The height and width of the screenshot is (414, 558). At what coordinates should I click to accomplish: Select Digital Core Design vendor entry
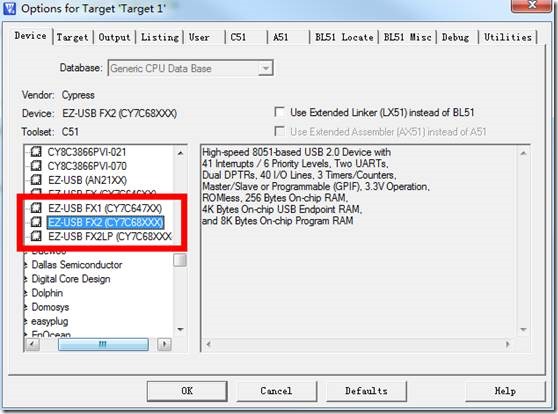pyautogui.click(x=71, y=279)
